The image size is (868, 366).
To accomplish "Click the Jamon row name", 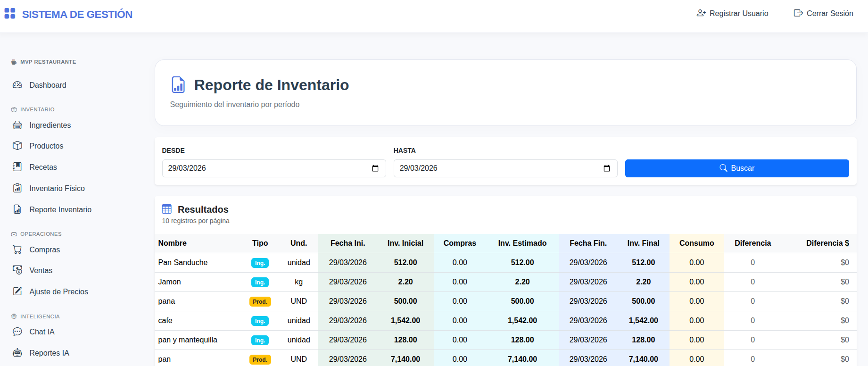I will pos(169,282).
